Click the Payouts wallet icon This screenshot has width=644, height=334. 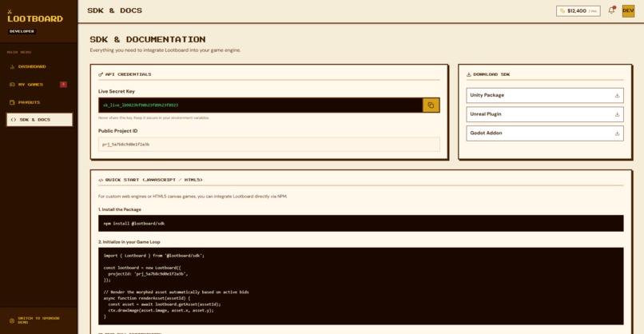[x=12, y=102]
